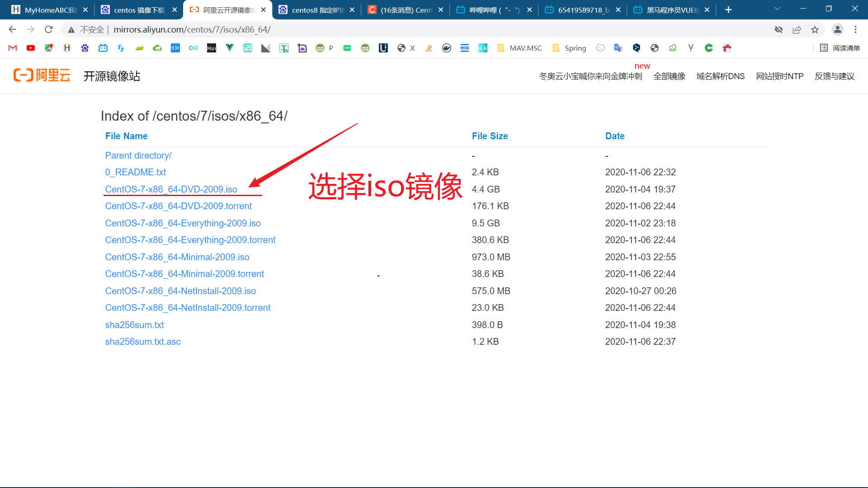868x488 pixels.
Task: Click the share page icon in address bar
Action: pos(797,29)
